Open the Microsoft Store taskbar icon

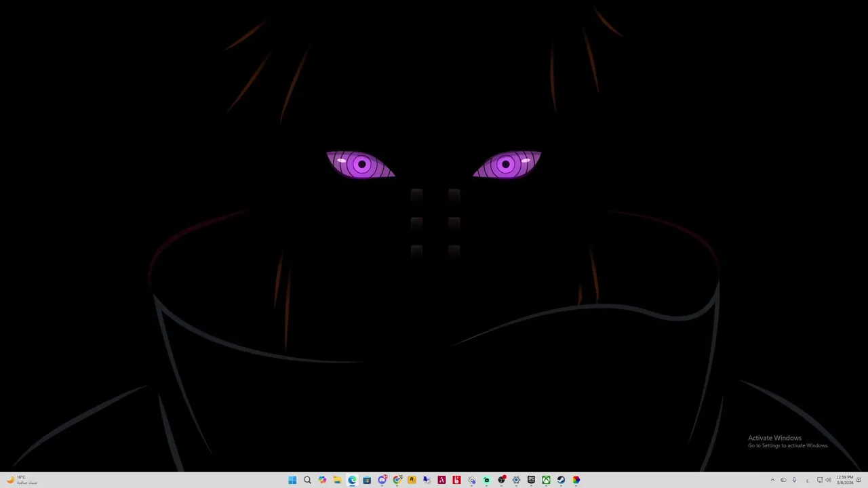(x=367, y=480)
